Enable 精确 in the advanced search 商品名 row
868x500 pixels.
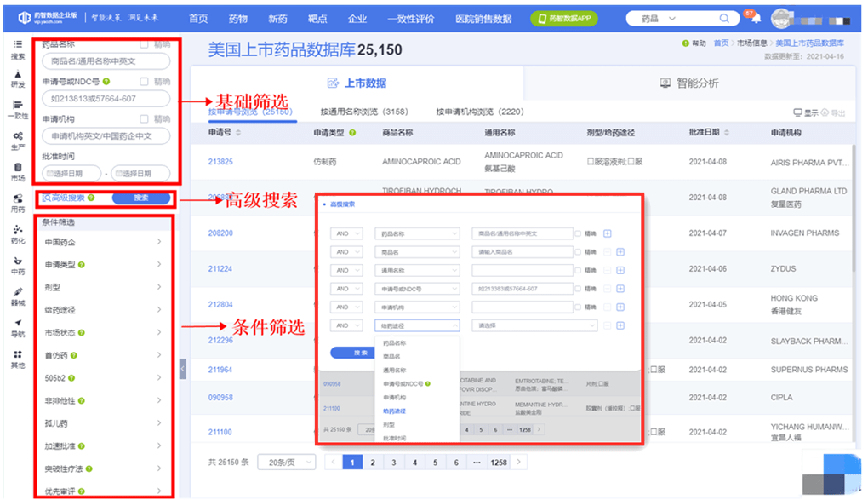(x=578, y=251)
